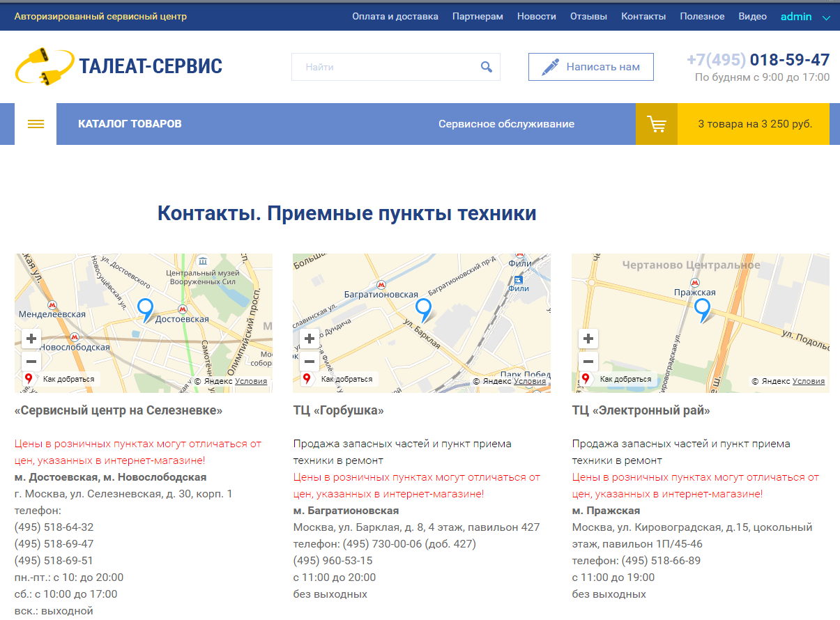The image size is (840, 620).
Task: Open the hamburger menu icon
Action: 36,124
